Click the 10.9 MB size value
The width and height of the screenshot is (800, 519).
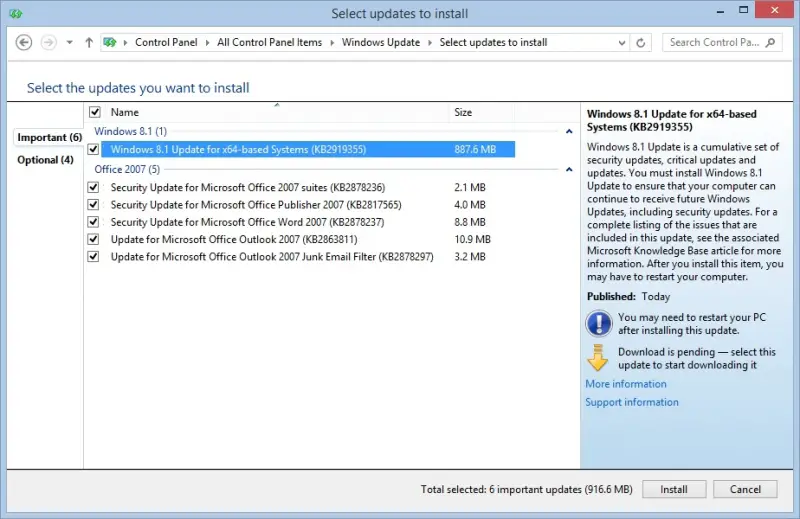tap(472, 239)
